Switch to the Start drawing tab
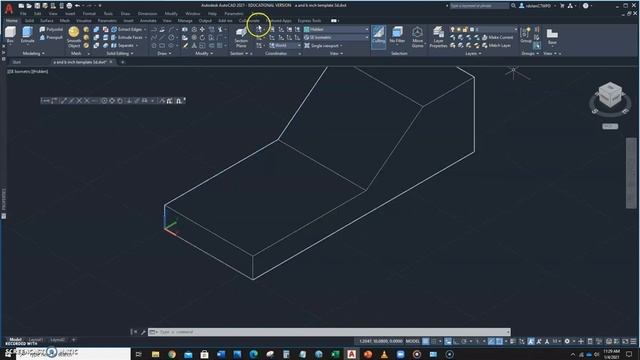This screenshot has height=360, width=640. [16, 62]
